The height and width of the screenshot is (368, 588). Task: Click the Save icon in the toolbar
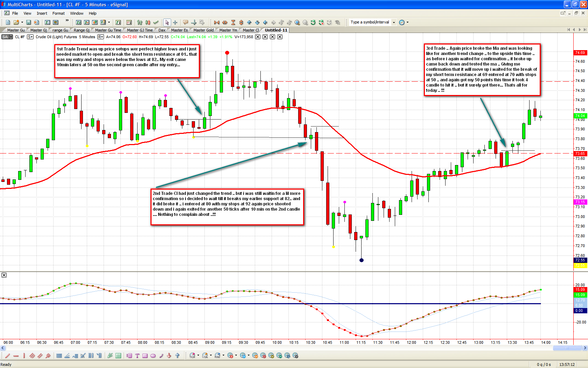(x=29, y=22)
